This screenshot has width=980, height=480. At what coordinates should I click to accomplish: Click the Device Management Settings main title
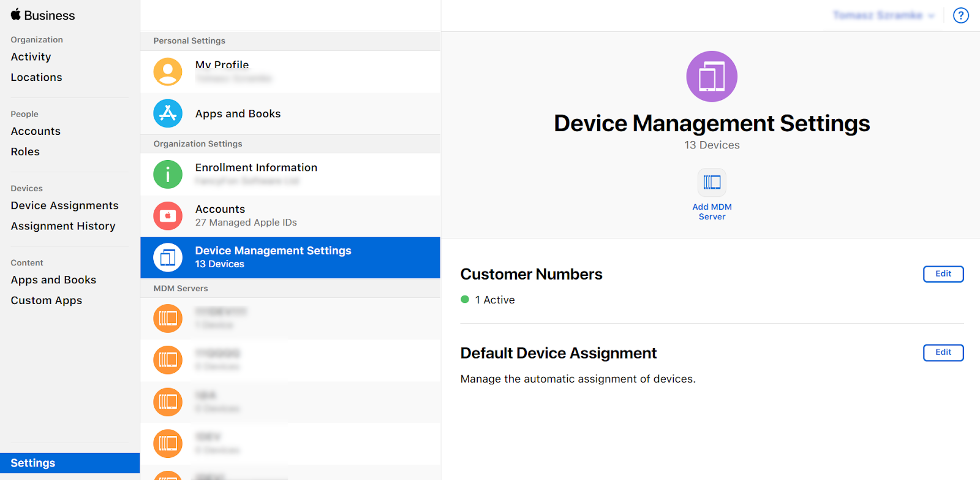click(712, 123)
